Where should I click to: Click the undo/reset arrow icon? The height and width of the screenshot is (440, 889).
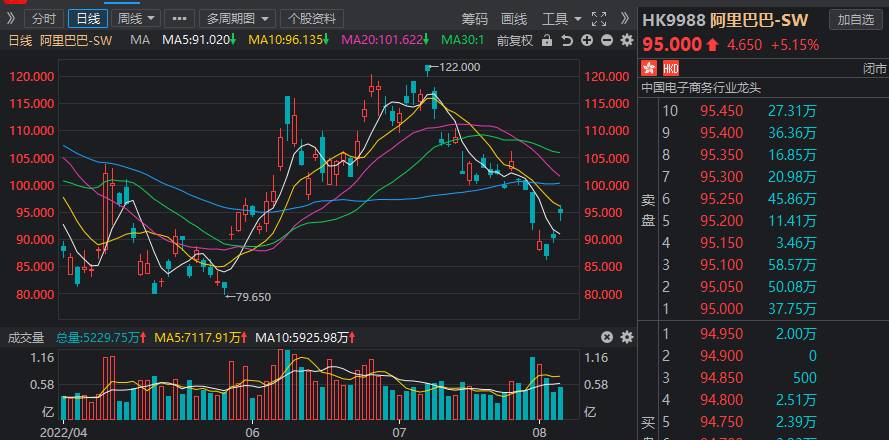click(x=566, y=40)
